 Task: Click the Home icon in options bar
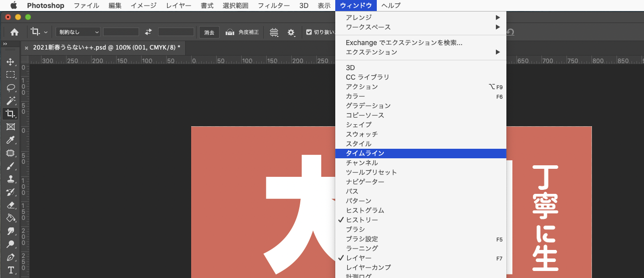click(x=15, y=32)
